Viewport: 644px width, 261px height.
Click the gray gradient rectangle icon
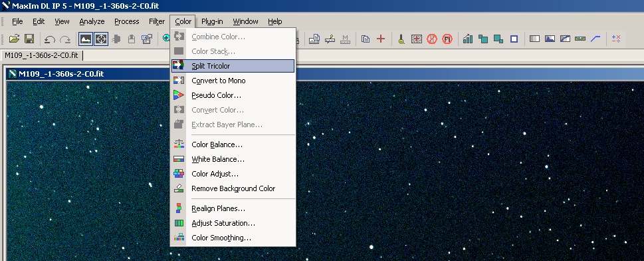[534, 39]
